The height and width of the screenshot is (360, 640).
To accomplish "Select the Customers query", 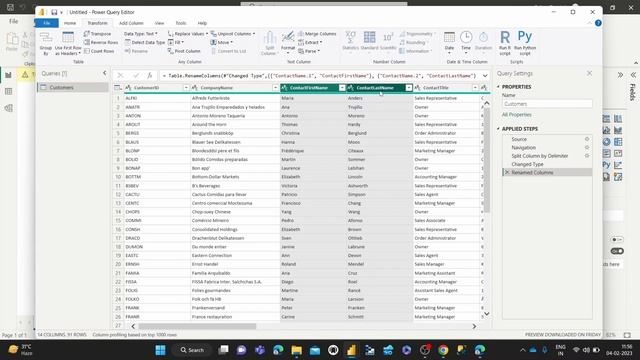I will pos(73,87).
